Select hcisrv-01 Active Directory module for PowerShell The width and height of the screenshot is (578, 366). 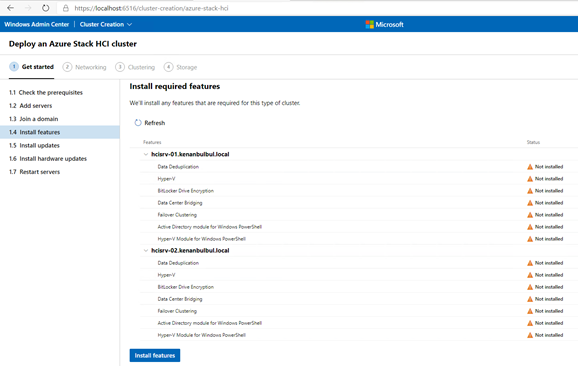point(209,227)
